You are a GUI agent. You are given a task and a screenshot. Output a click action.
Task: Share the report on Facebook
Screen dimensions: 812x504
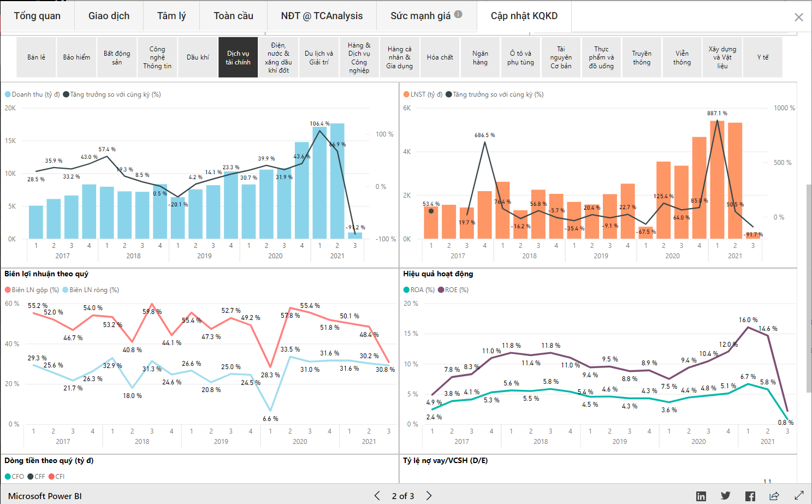(x=750, y=496)
